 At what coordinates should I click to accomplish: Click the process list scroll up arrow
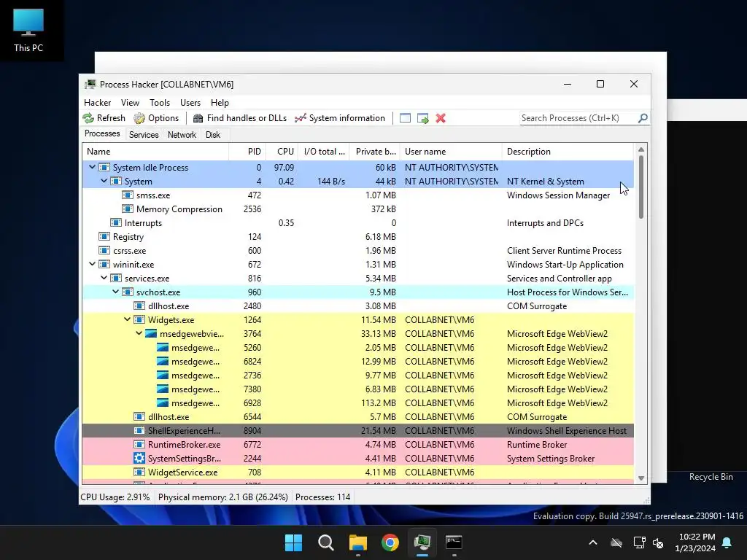point(641,149)
